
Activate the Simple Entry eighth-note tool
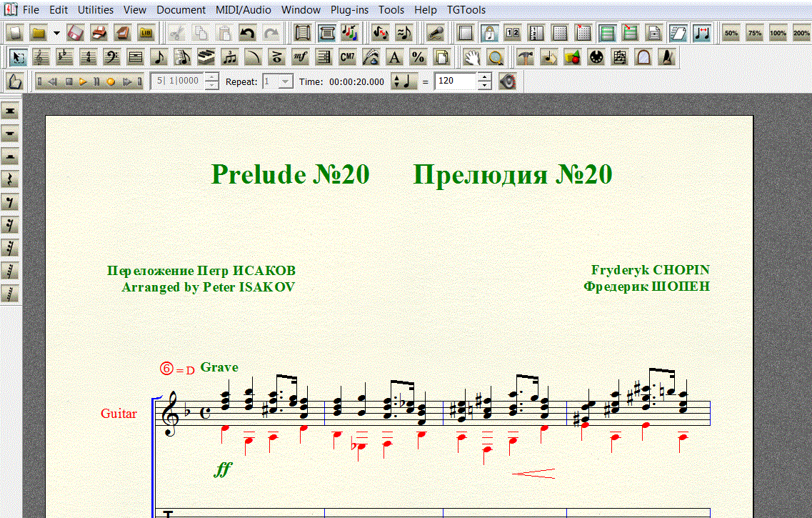tap(159, 57)
